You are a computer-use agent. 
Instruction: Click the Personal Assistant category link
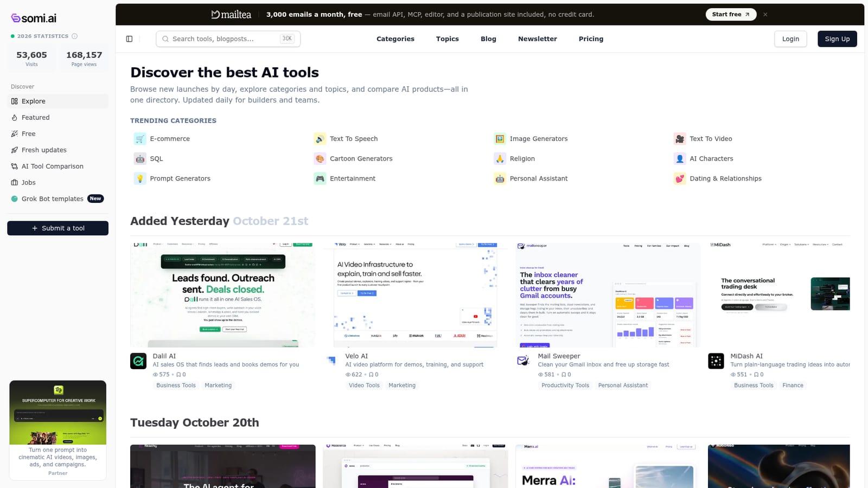point(539,178)
